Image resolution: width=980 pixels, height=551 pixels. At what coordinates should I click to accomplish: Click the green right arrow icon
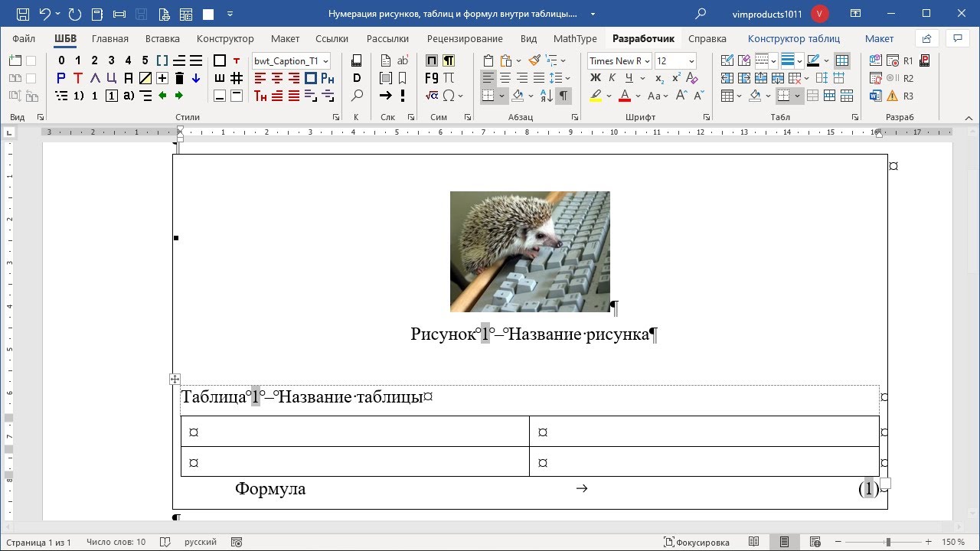[x=179, y=96]
